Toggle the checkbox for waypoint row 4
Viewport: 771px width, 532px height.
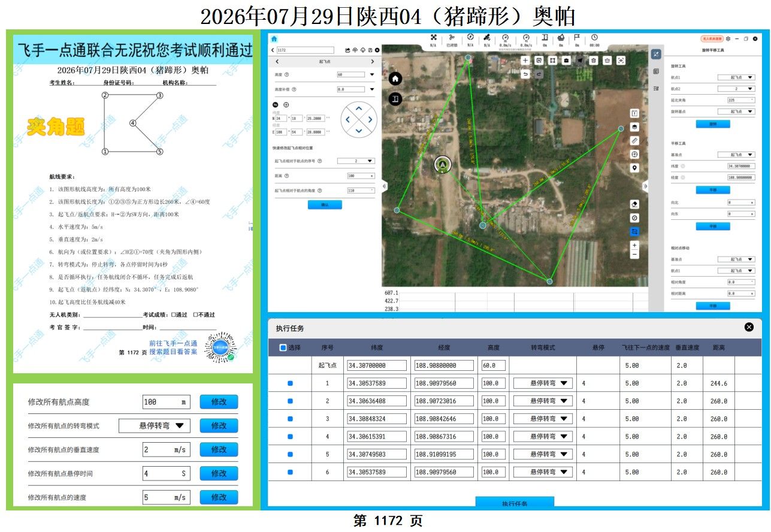(x=291, y=437)
